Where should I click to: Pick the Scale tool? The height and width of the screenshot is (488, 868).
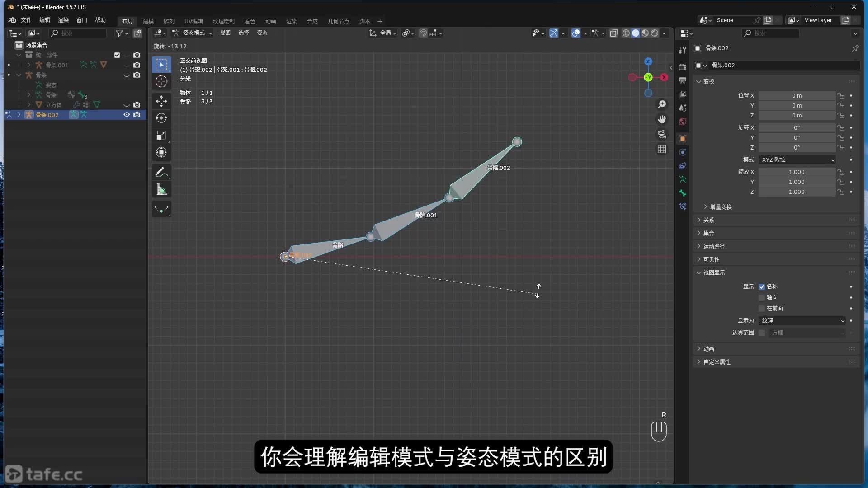[161, 136]
